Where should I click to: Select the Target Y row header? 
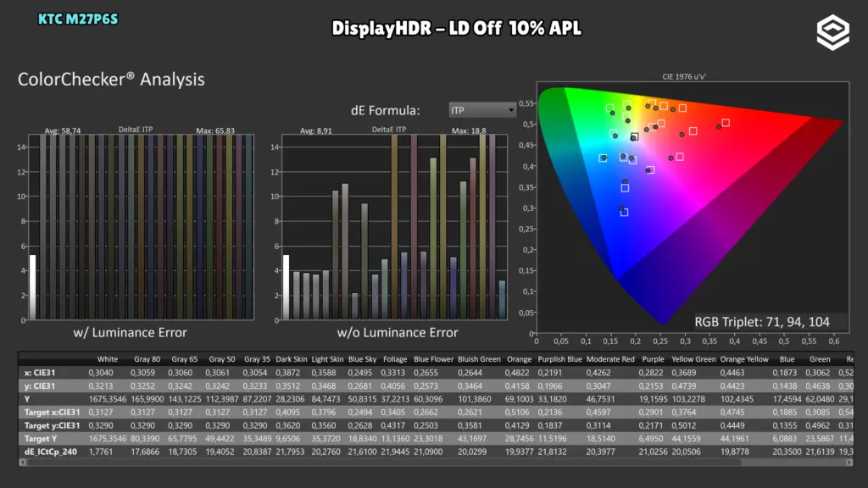(x=41, y=439)
